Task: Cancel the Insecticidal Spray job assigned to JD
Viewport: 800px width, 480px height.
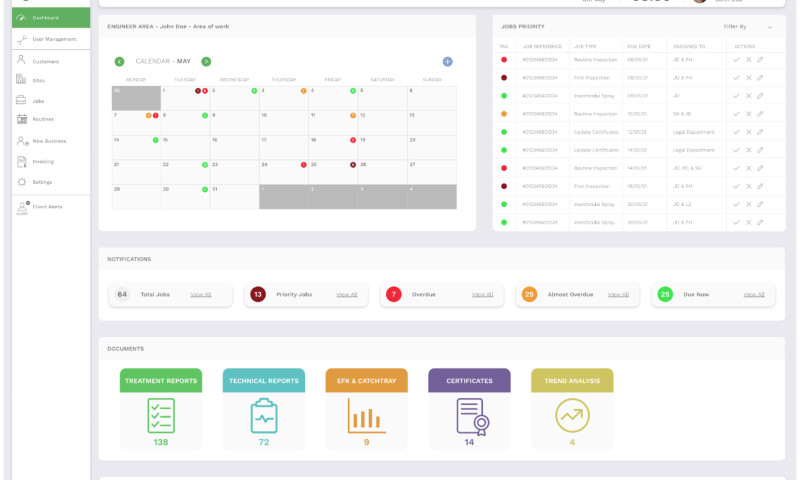Action: 748,96
